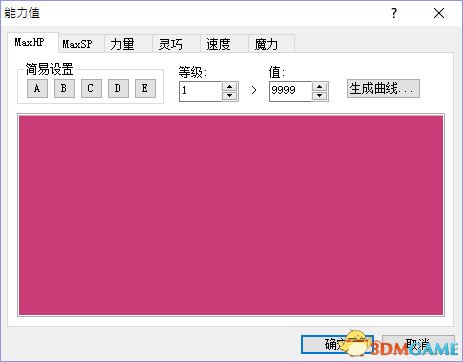Open the 速度 tab
Screen dimensions: 463x362
coord(224,44)
